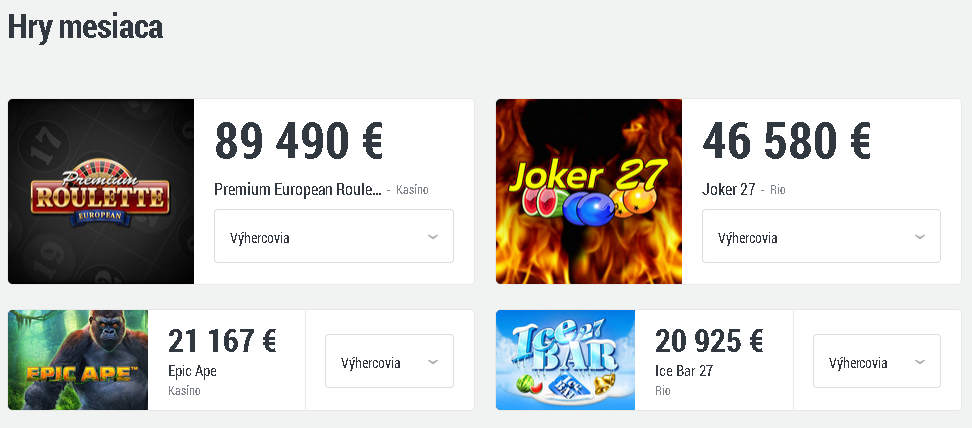972x428 pixels.
Task: Click chevron arrow in Ice Bar 27 winners box
Action: pos(920,362)
